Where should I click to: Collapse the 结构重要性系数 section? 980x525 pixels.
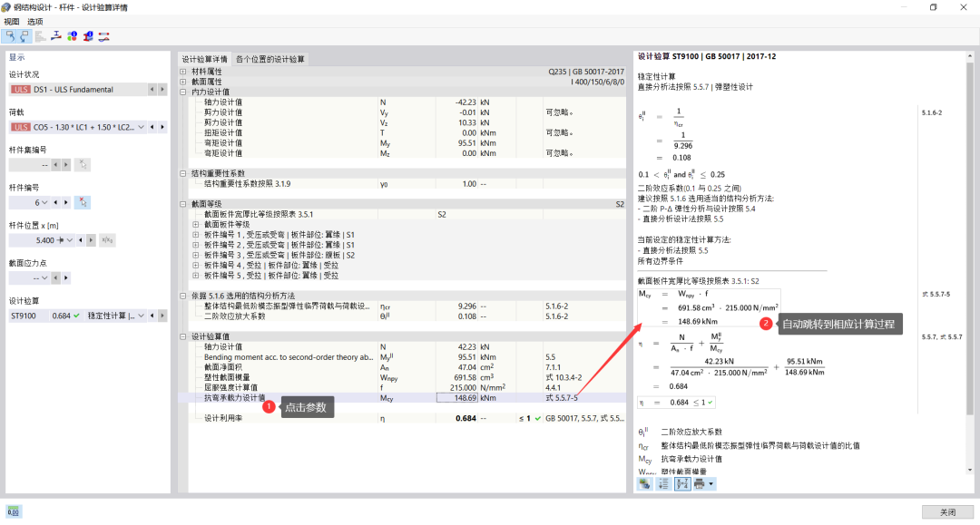(183, 173)
